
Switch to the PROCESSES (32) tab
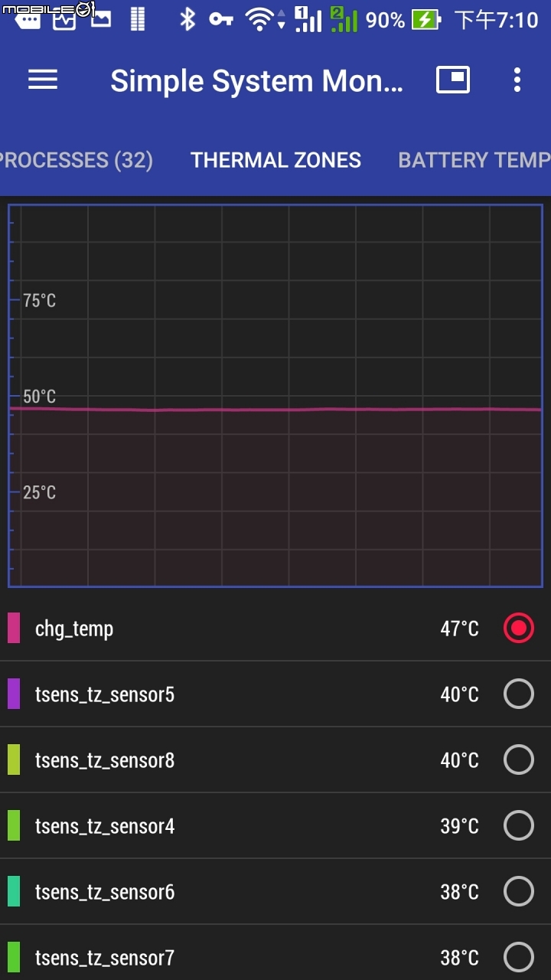point(77,160)
